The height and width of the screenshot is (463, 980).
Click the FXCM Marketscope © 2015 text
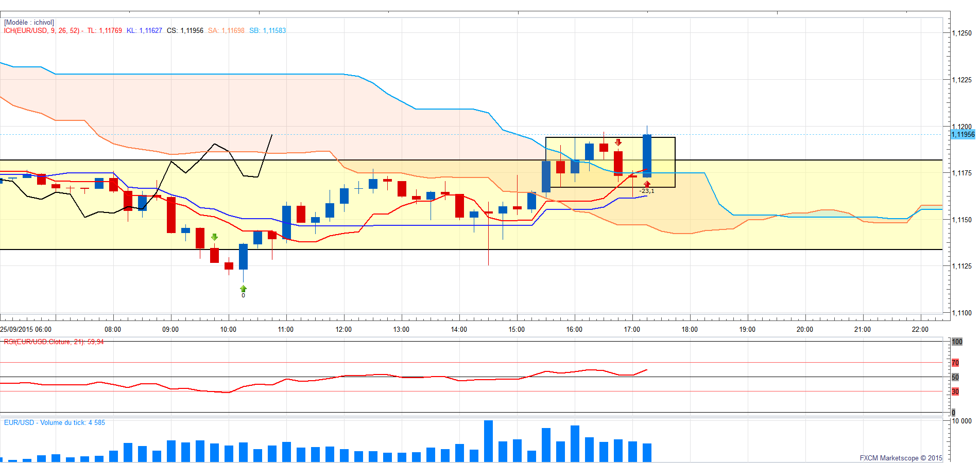pos(900,458)
